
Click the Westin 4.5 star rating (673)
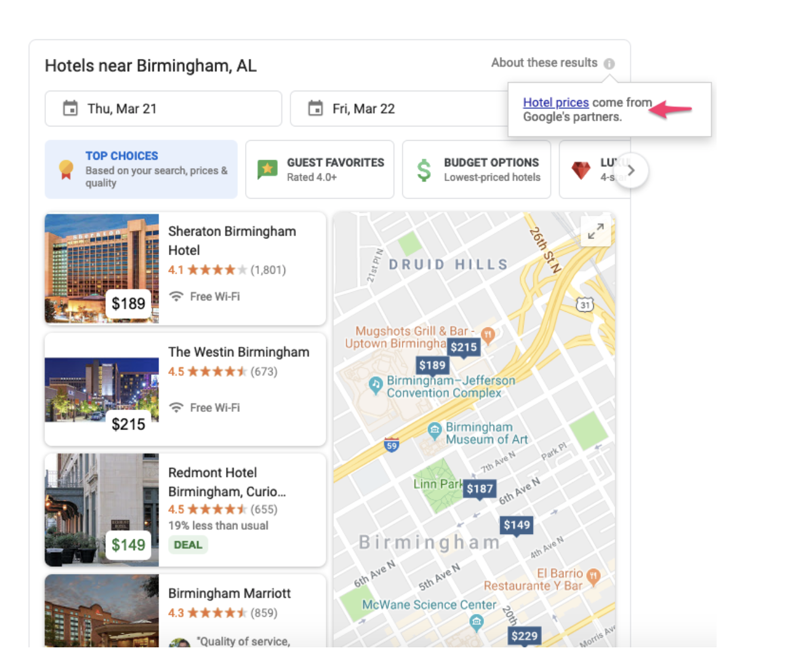(x=223, y=372)
